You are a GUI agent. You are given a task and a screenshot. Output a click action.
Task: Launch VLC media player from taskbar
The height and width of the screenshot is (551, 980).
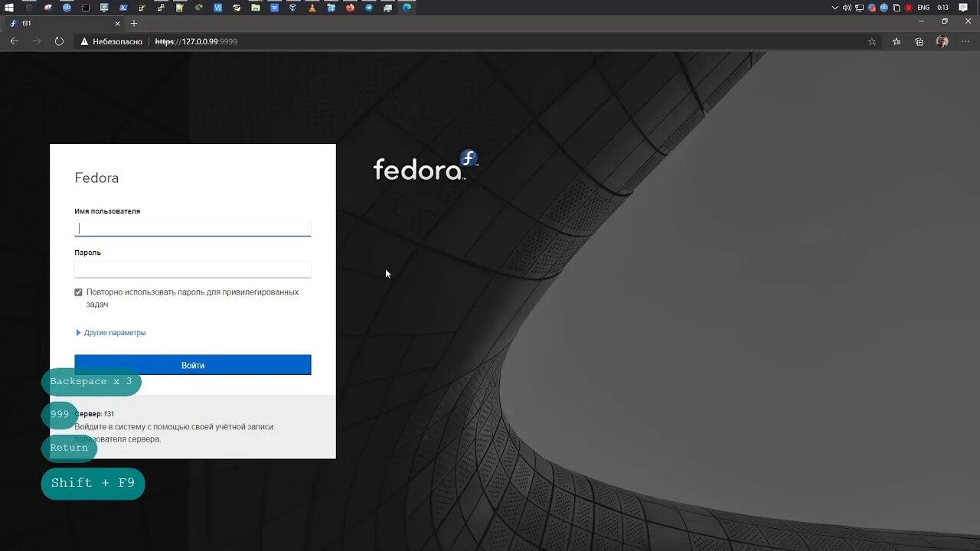pyautogui.click(x=312, y=8)
